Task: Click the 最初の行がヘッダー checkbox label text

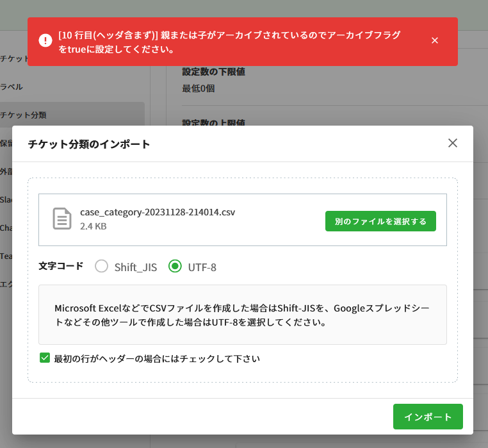Action: pyautogui.click(x=157, y=358)
